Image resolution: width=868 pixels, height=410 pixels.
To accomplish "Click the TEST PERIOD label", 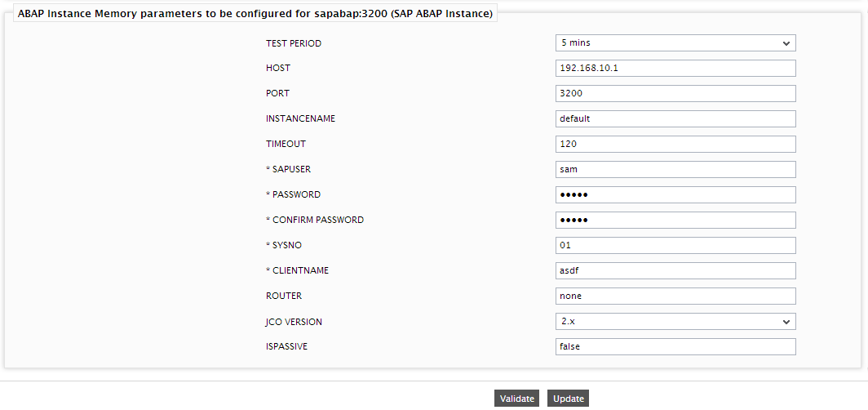I will click(294, 43).
